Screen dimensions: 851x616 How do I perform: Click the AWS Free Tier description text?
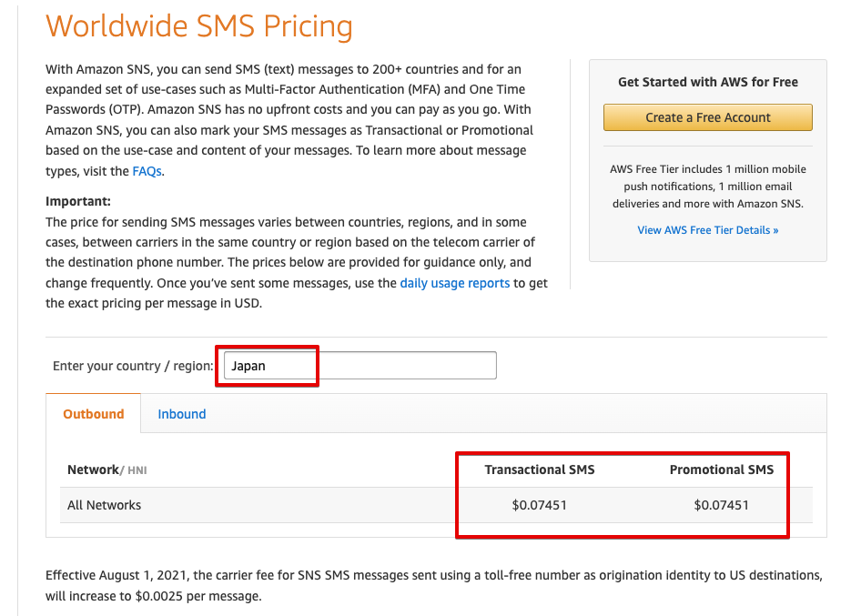point(707,187)
